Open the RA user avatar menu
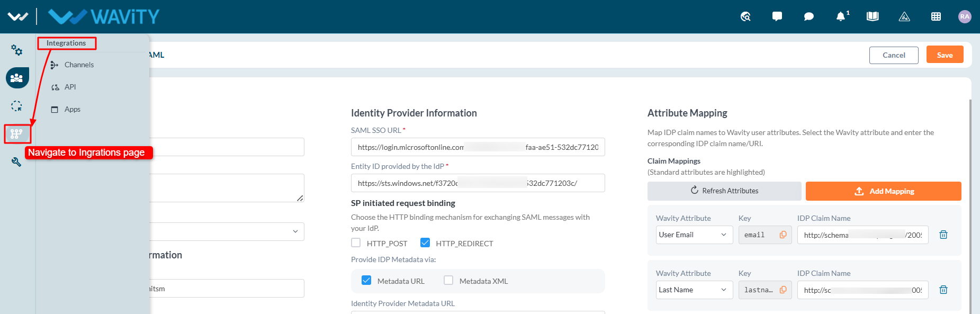980x314 pixels. (x=965, y=16)
